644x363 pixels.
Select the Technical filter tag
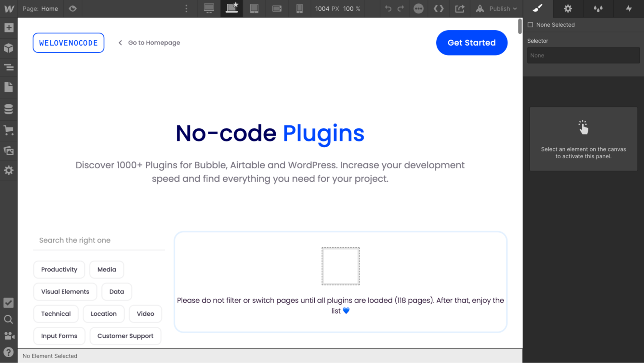click(x=56, y=314)
